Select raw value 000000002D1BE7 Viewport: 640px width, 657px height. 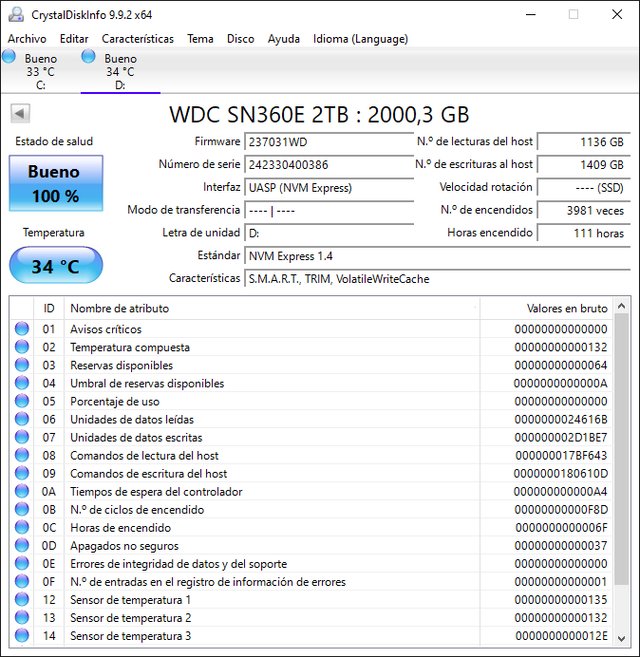point(561,437)
